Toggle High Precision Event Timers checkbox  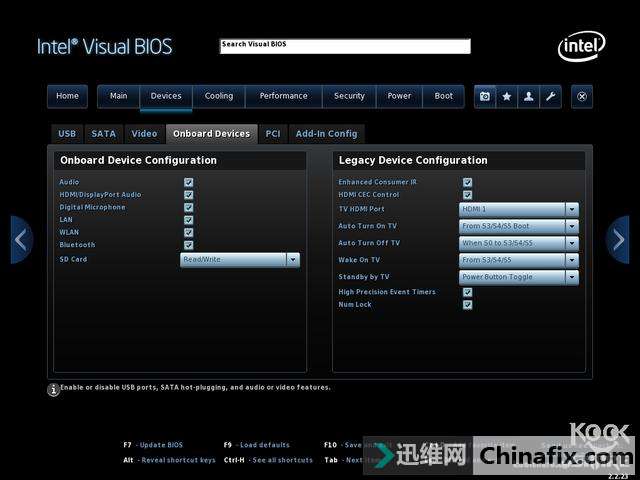coord(468,292)
